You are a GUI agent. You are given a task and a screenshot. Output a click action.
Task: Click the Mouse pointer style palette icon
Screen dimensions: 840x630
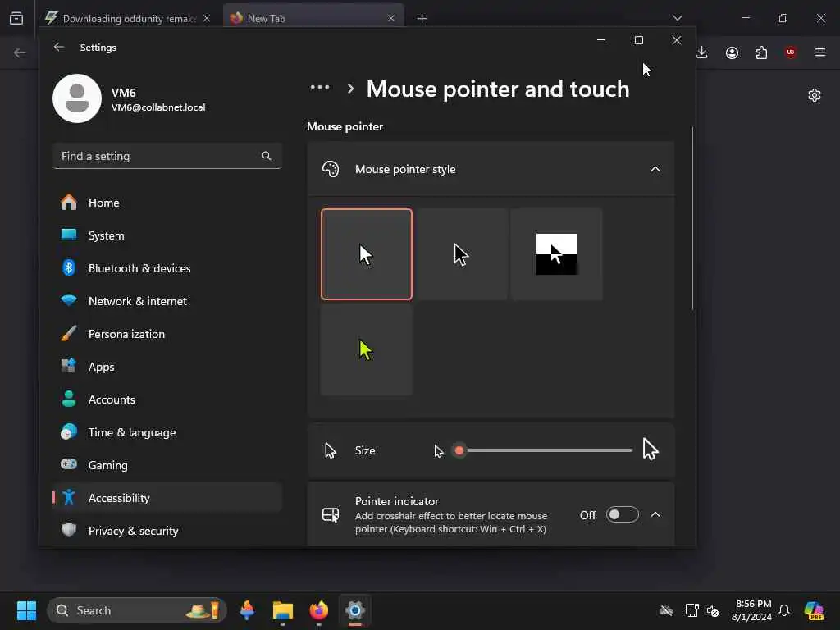[331, 169]
